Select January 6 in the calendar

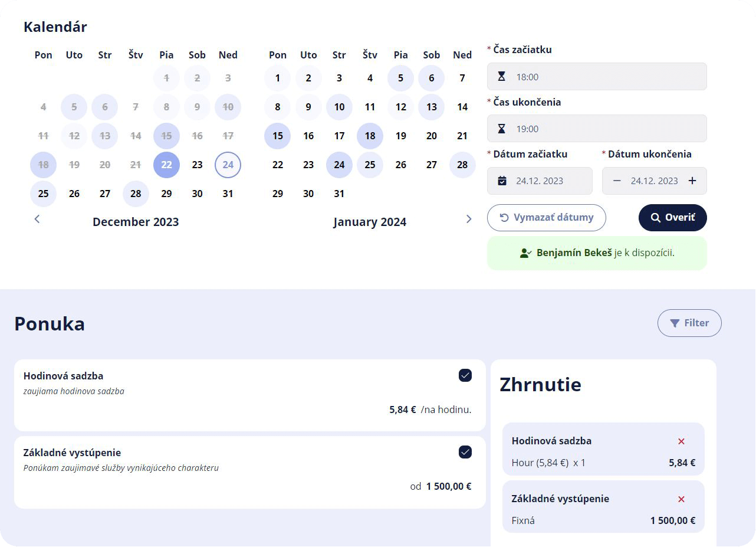pyautogui.click(x=432, y=78)
